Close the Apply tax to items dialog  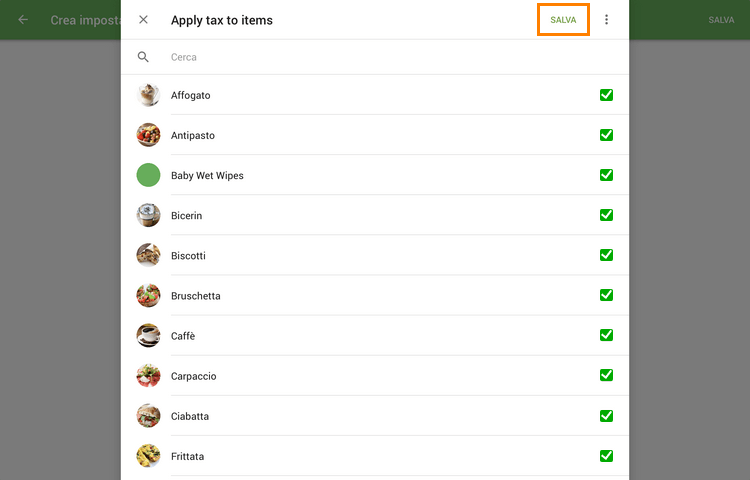pyautogui.click(x=143, y=20)
